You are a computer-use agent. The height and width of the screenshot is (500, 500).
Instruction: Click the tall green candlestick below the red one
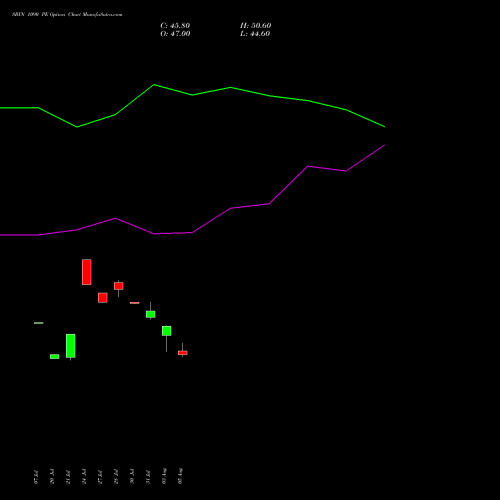[71, 346]
